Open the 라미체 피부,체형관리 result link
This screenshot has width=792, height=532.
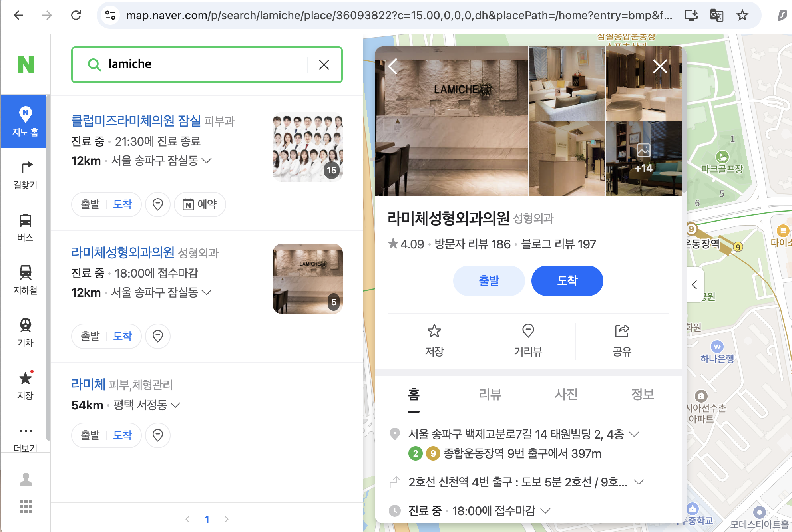coord(88,384)
